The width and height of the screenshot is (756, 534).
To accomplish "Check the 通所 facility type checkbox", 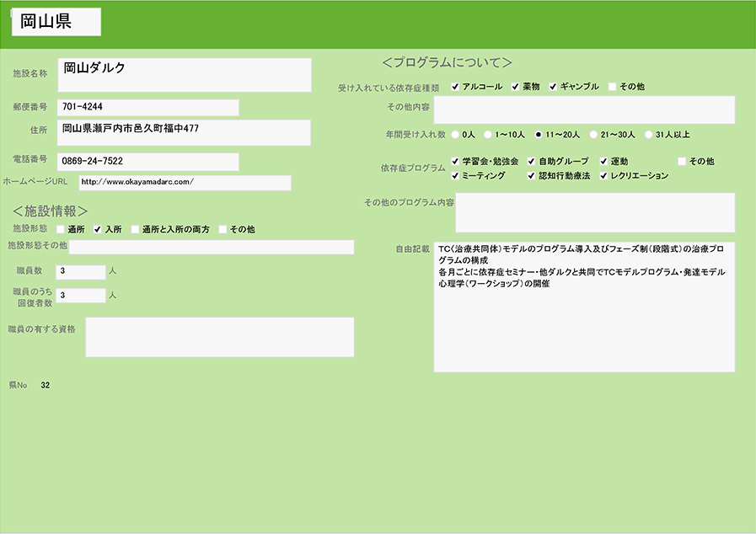I will [x=61, y=229].
